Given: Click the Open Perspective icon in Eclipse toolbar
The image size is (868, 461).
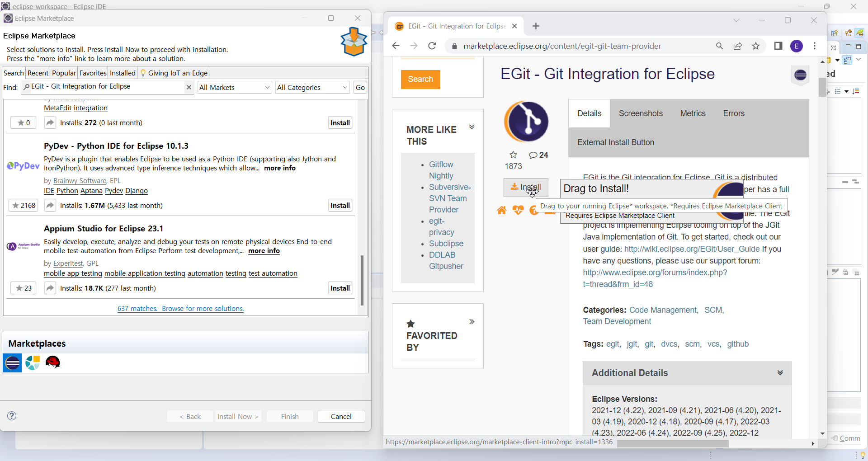Looking at the screenshot, I should coord(835,33).
